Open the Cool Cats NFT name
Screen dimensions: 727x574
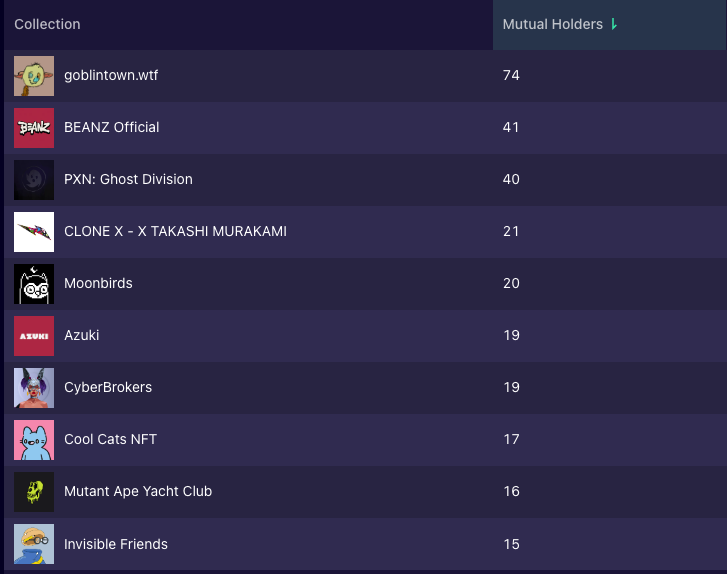click(x=110, y=439)
